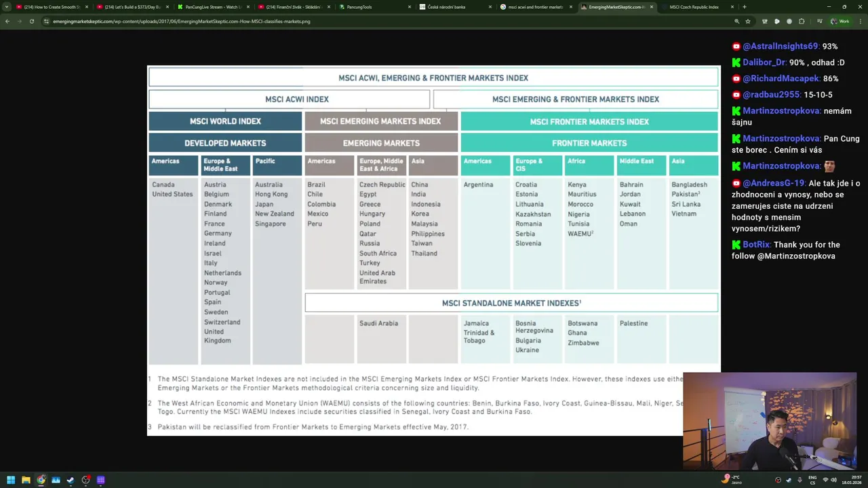Switch to the PanCungLive Stream tab
The image size is (868, 488).
tap(214, 7)
